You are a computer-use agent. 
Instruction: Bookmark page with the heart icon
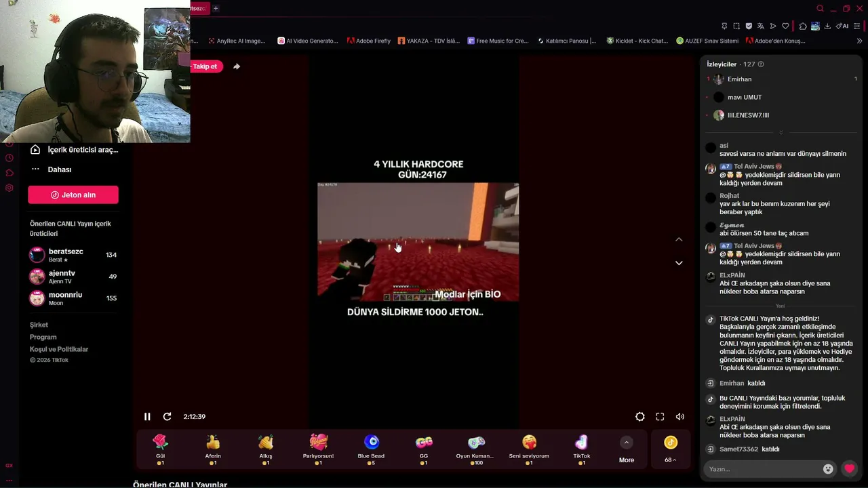point(785,26)
